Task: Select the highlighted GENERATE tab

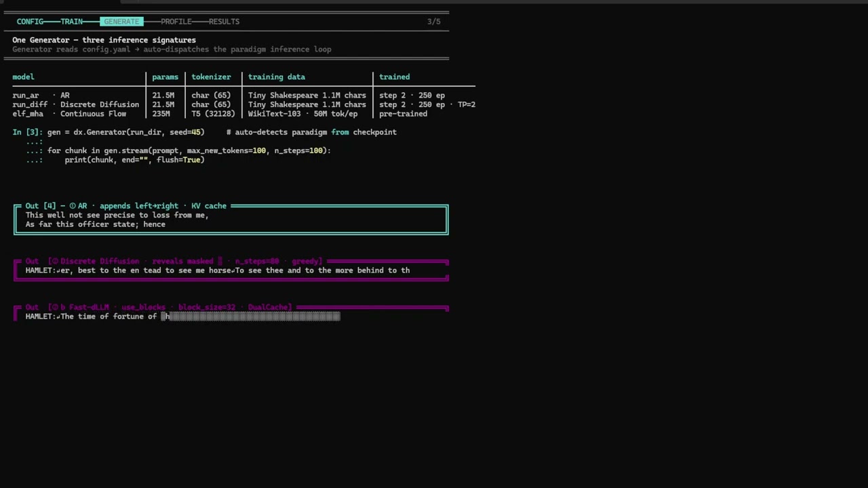Action: pyautogui.click(x=121, y=22)
